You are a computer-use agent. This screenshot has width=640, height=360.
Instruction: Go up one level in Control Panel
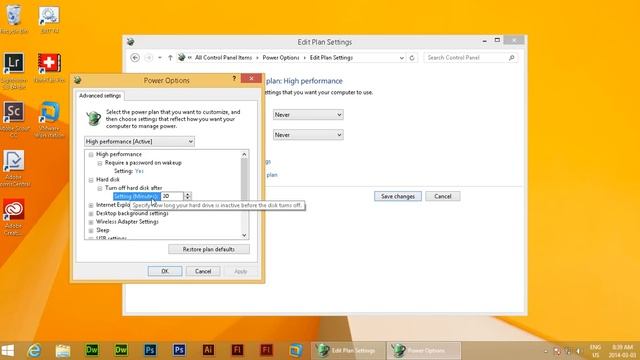[170, 58]
